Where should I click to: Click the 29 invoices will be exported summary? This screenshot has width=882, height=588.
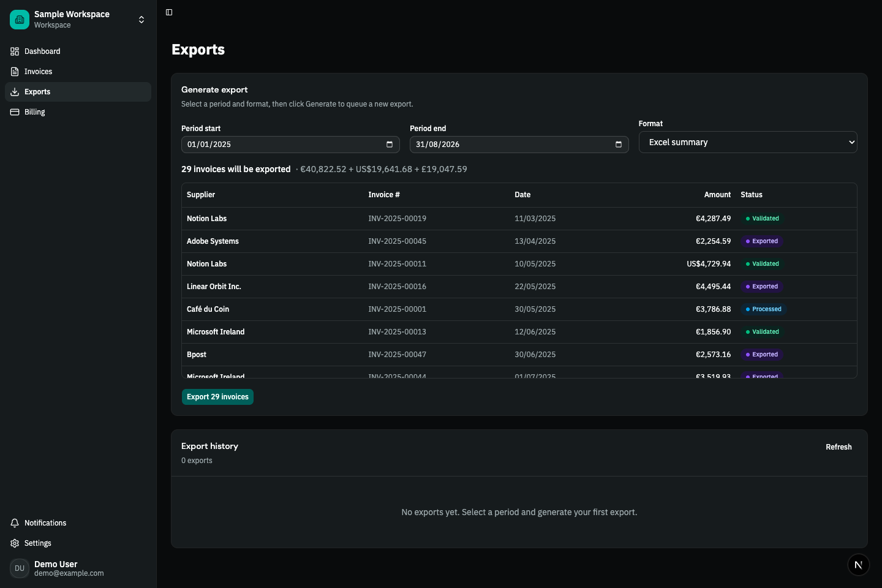(236, 169)
